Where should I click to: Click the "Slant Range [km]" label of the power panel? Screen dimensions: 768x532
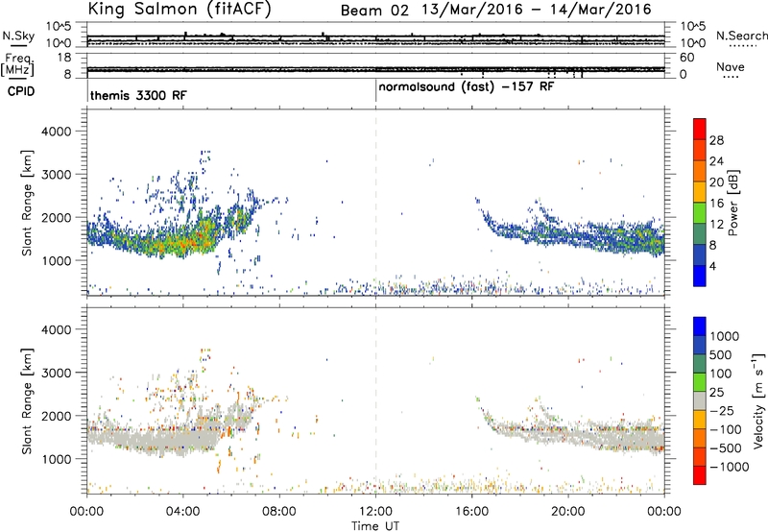pos(27,203)
